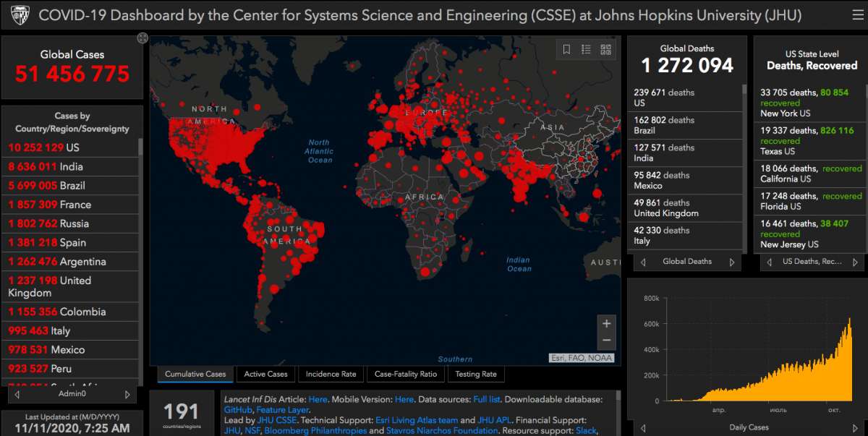Open the Basemap Gallery grid icon
Image resolution: width=868 pixels, height=436 pixels.
pos(605,49)
